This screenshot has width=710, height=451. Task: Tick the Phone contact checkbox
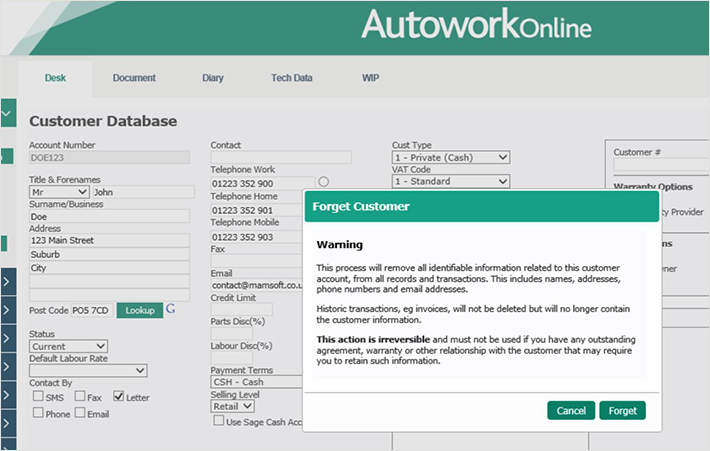pos(38,413)
